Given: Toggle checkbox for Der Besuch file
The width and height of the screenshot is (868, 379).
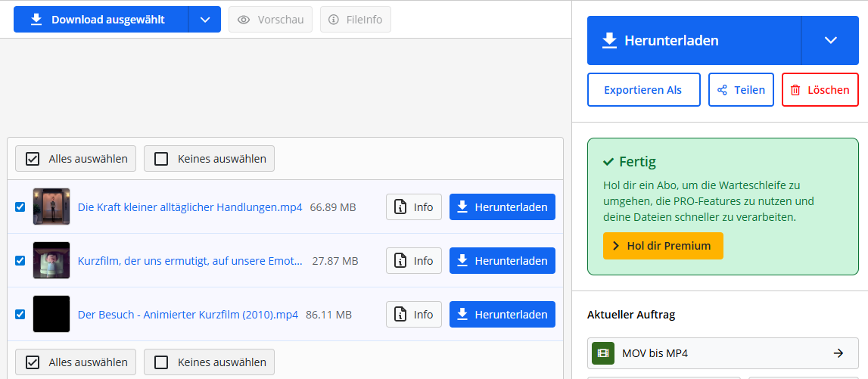Looking at the screenshot, I should tap(20, 314).
